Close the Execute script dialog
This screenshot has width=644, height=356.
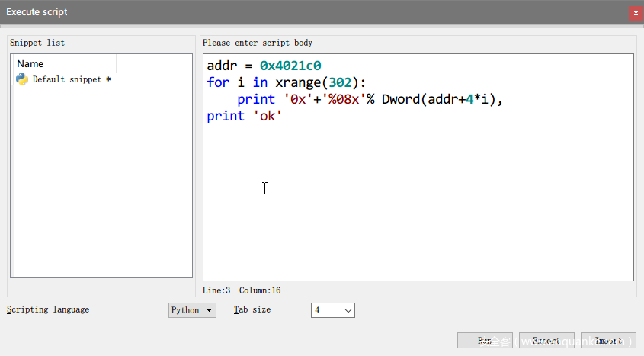click(x=635, y=12)
